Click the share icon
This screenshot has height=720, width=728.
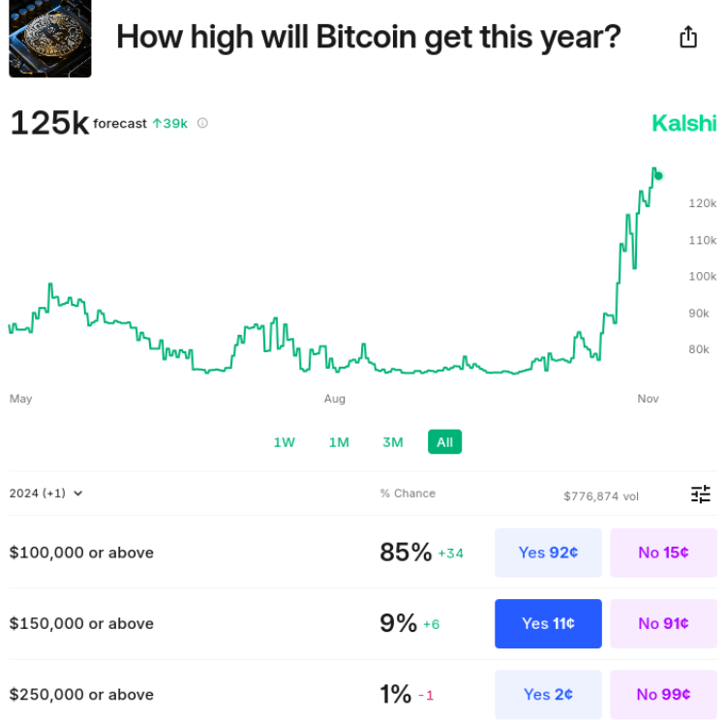(688, 38)
